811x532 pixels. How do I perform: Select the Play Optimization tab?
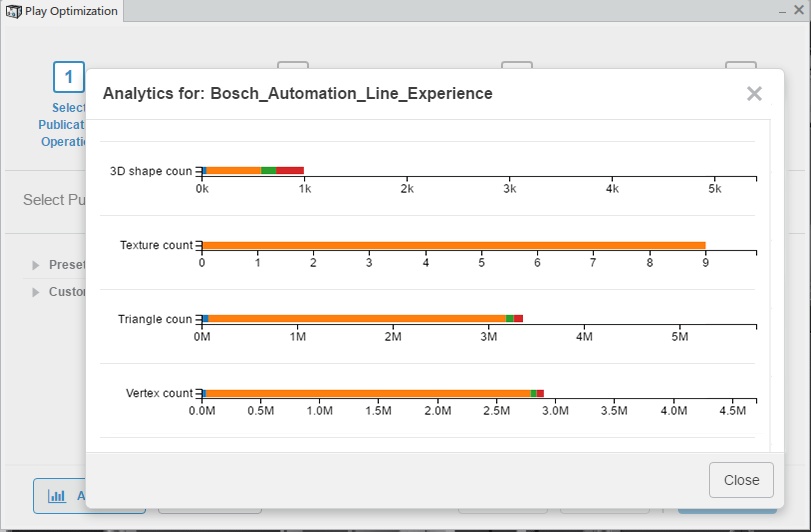coord(62,11)
